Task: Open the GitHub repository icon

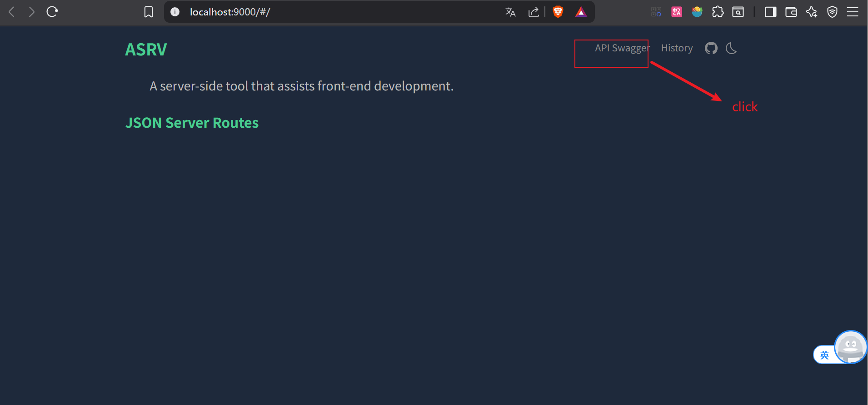Action: point(711,48)
